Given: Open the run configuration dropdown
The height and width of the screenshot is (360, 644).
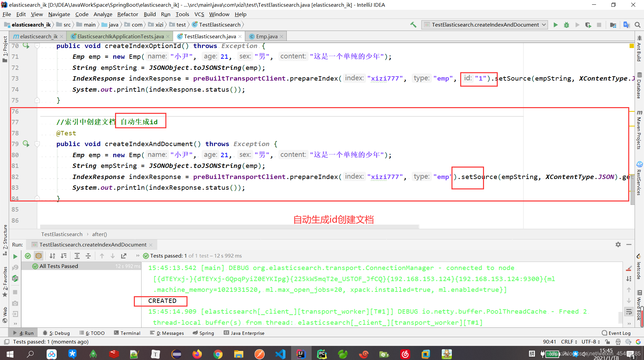Looking at the screenshot, I should 485,25.
